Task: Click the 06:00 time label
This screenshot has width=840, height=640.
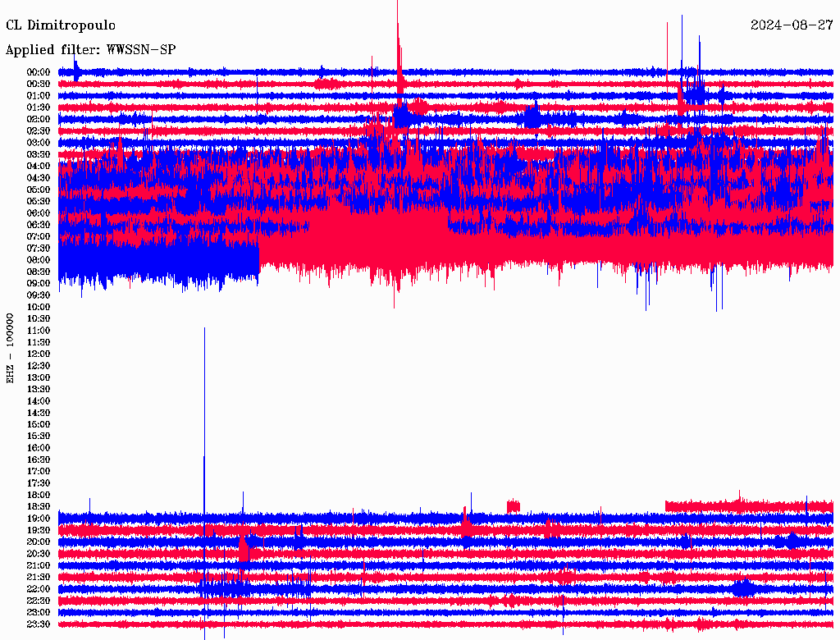Action: (x=39, y=213)
